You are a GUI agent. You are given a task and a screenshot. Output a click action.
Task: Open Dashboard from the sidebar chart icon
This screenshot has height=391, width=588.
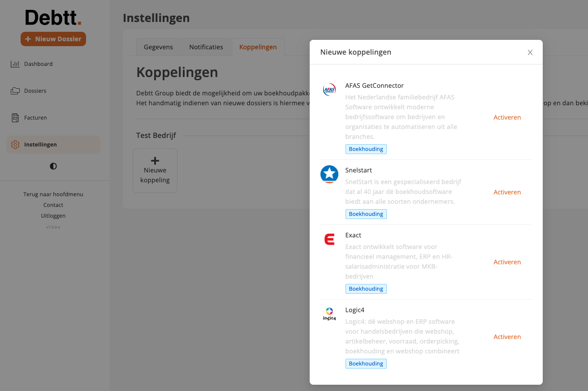click(x=15, y=64)
